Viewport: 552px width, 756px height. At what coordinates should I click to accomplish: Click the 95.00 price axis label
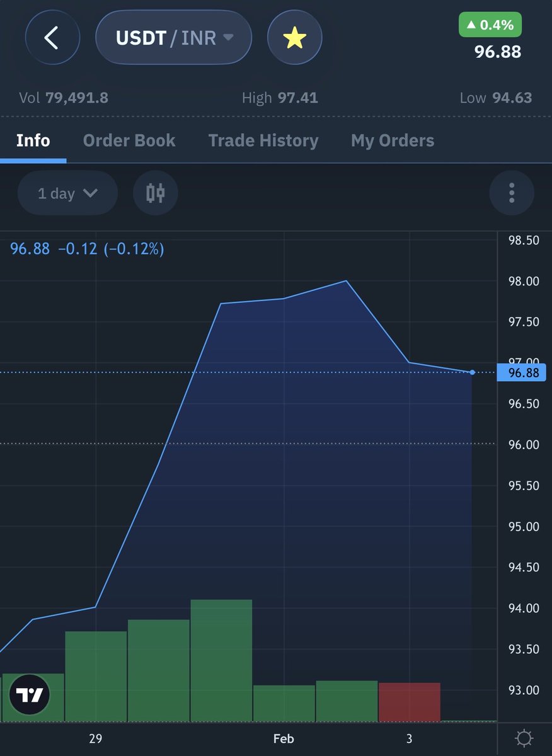click(x=524, y=527)
